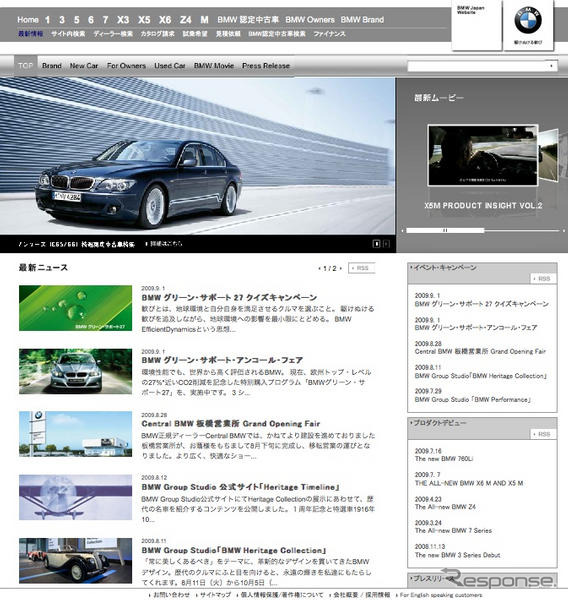Open The new BMW 3 Series Debut link
Screen dimensions: 568x600
(x=457, y=555)
